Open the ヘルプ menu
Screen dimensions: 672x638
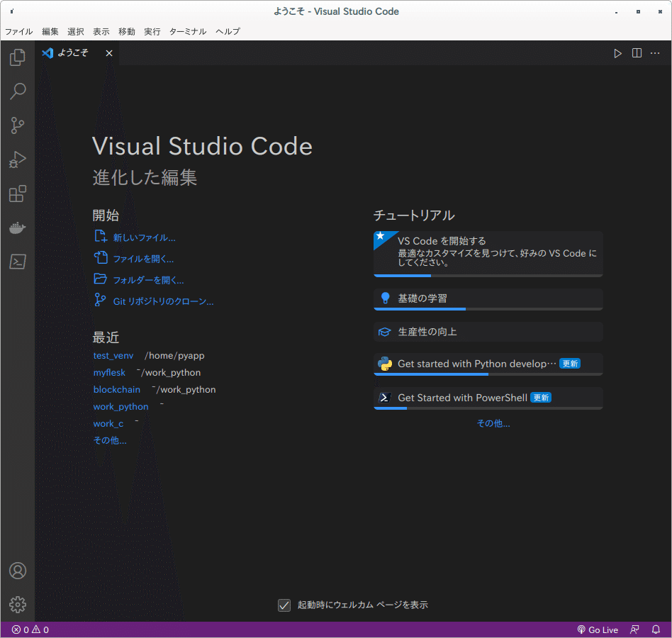(x=228, y=32)
